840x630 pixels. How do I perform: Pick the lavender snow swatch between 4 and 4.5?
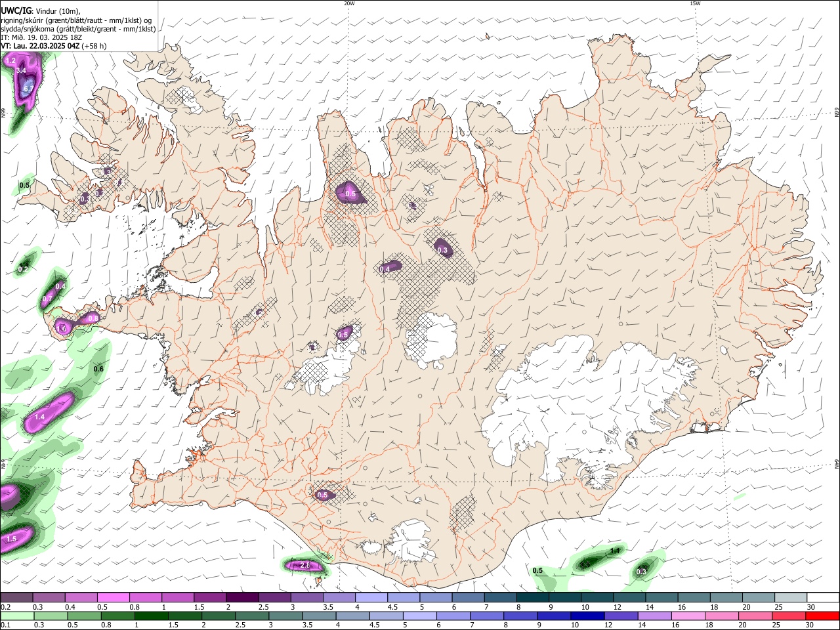pyautogui.click(x=371, y=597)
